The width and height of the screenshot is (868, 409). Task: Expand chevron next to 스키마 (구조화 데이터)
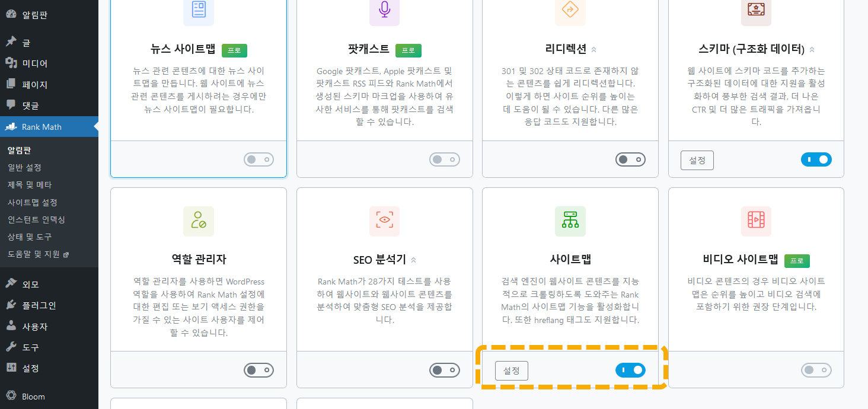point(812,49)
